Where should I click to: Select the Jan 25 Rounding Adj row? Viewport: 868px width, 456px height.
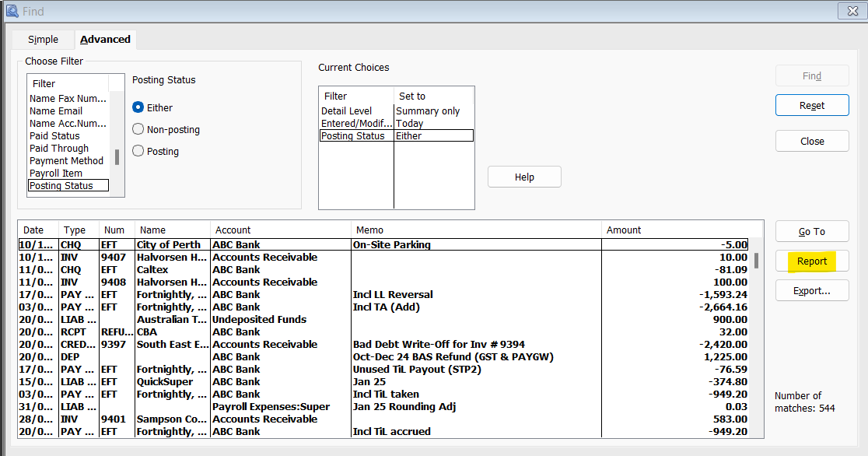383,407
